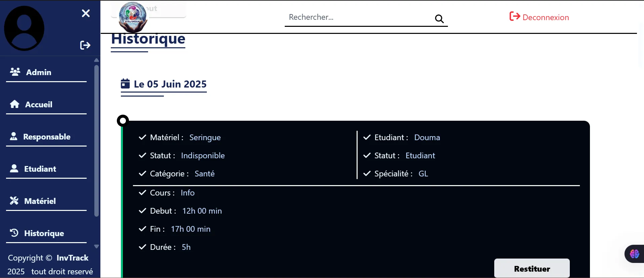644x278 pixels.
Task: Click the globe logo in header
Action: pos(133,16)
